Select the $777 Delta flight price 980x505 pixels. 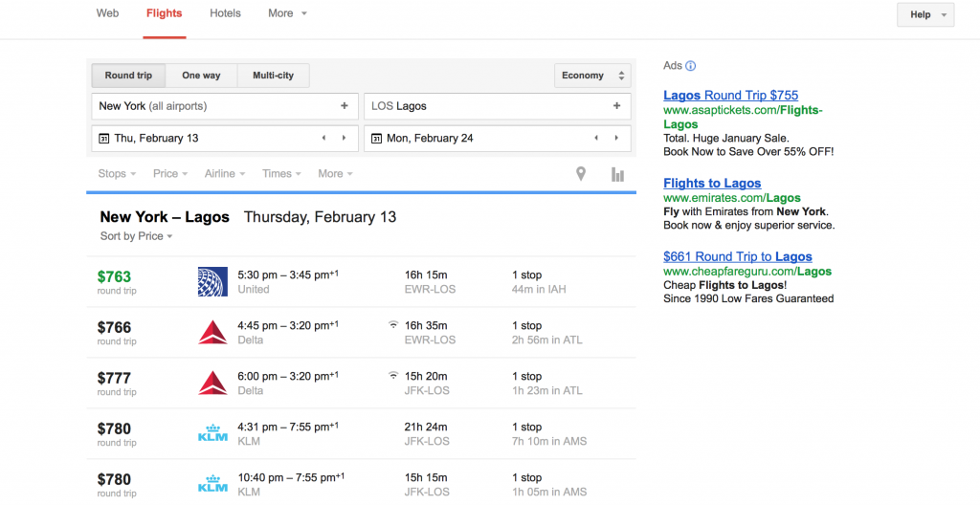click(x=115, y=378)
